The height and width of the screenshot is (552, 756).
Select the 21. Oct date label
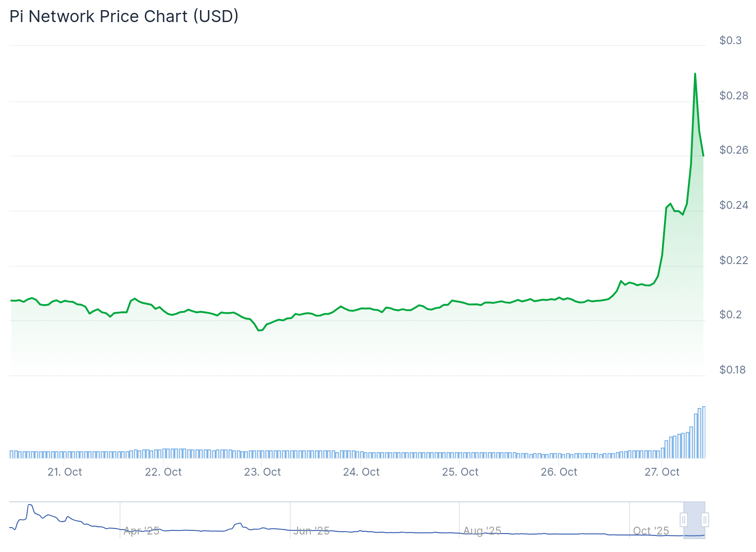tap(65, 472)
